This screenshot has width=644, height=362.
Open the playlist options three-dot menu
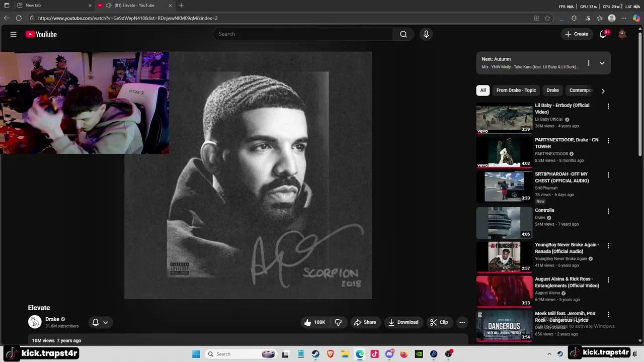click(588, 63)
